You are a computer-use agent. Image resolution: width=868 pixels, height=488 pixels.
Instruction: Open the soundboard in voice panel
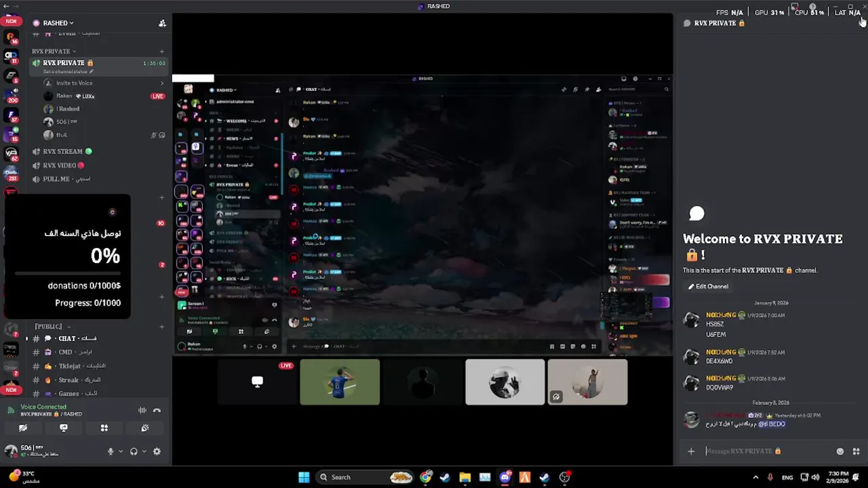tap(145, 428)
